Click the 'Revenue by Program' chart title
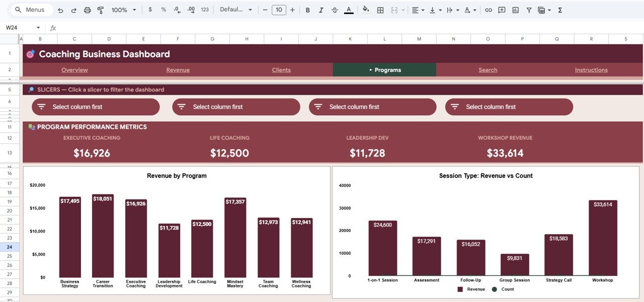Screen dimensions: 644x302 pyautogui.click(x=177, y=176)
